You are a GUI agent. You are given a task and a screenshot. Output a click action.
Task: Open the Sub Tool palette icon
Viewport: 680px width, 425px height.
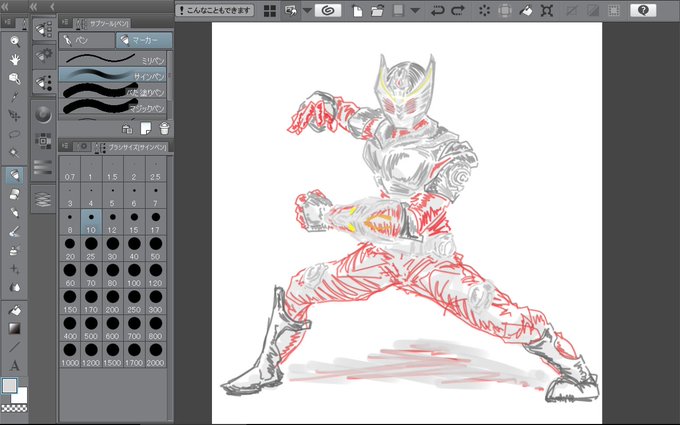(x=43, y=29)
